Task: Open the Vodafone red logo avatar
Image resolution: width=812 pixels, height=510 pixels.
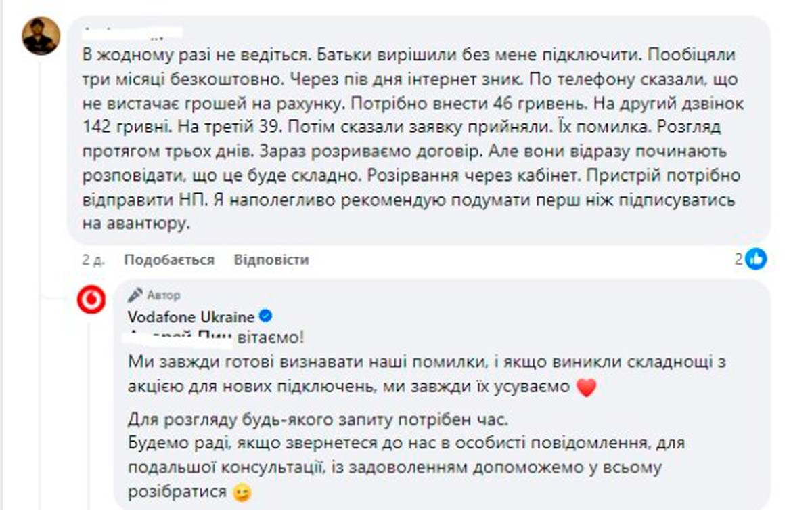Action: pyautogui.click(x=91, y=300)
